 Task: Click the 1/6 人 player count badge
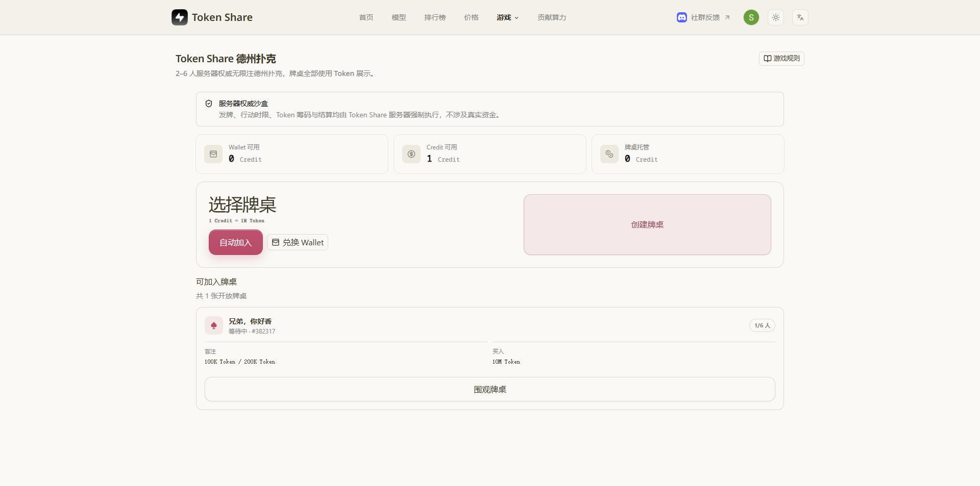tap(762, 325)
